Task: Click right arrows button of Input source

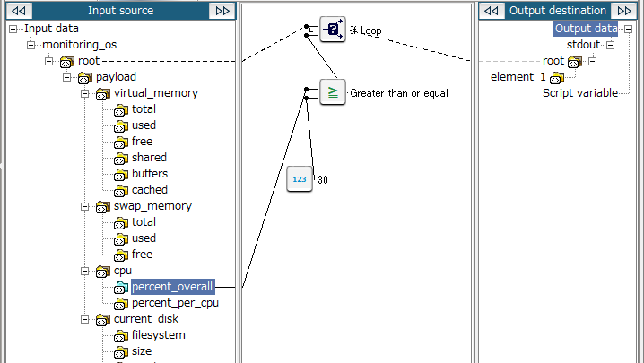Action: (x=222, y=11)
